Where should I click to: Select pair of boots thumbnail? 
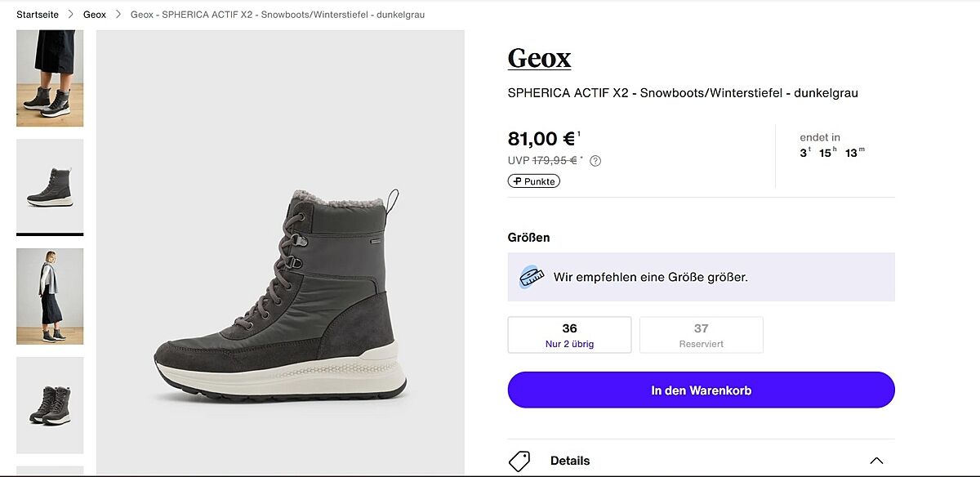50,404
